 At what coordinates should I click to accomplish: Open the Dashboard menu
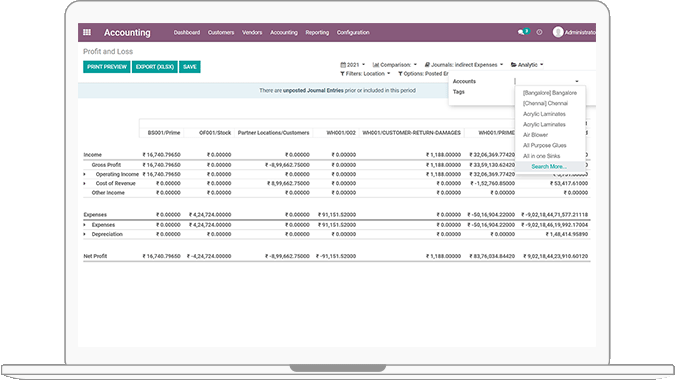pos(187,32)
